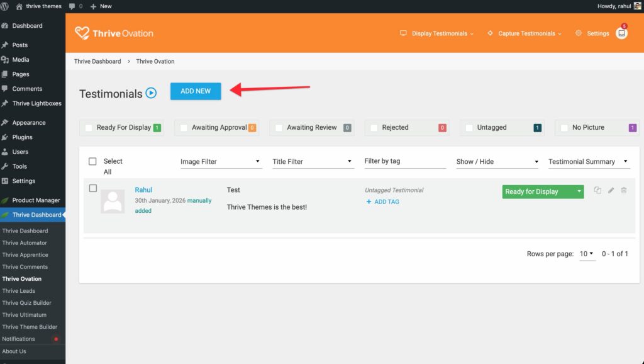Click the Filter by tag input field
The width and height of the screenshot is (644, 364).
pos(405,161)
